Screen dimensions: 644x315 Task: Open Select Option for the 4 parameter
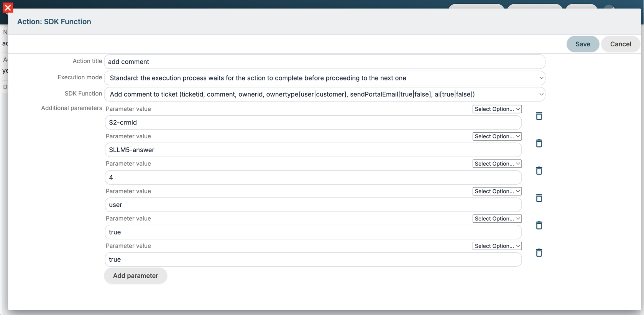[x=497, y=164]
